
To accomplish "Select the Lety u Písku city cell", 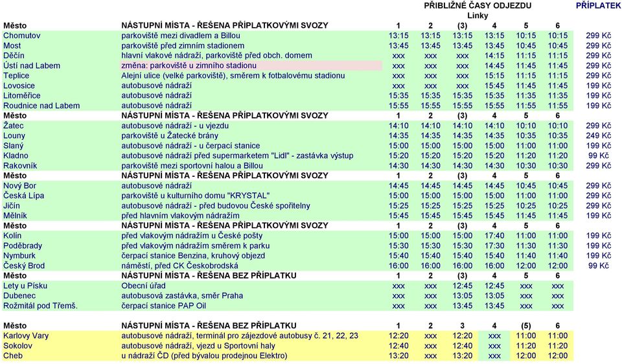I will tap(25, 286).
